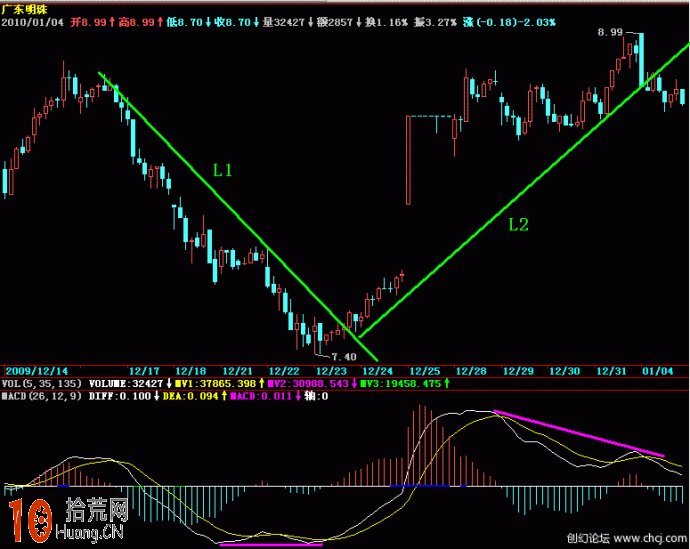Viewport: 690px width, 549px height.
Task: Click the 12/22 date axis label
Action: point(284,371)
